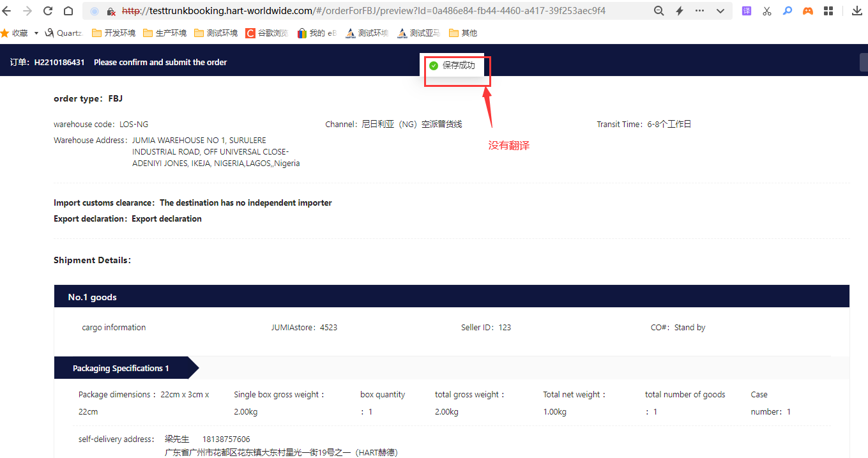
Task: Reload the current page
Action: 48,11
